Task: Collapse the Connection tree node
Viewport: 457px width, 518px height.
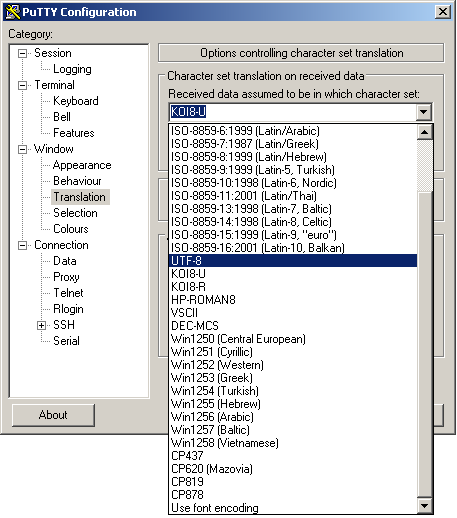Action: tap(22, 246)
